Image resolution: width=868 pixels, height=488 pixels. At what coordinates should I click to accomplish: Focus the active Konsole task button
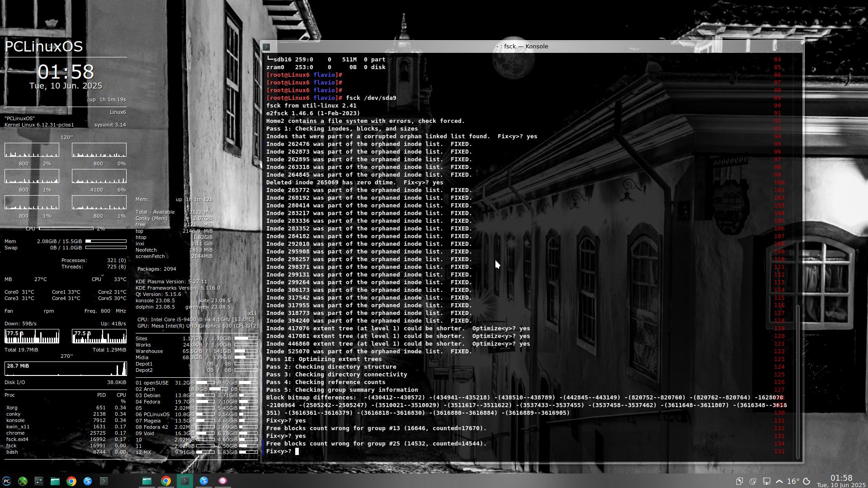185,481
